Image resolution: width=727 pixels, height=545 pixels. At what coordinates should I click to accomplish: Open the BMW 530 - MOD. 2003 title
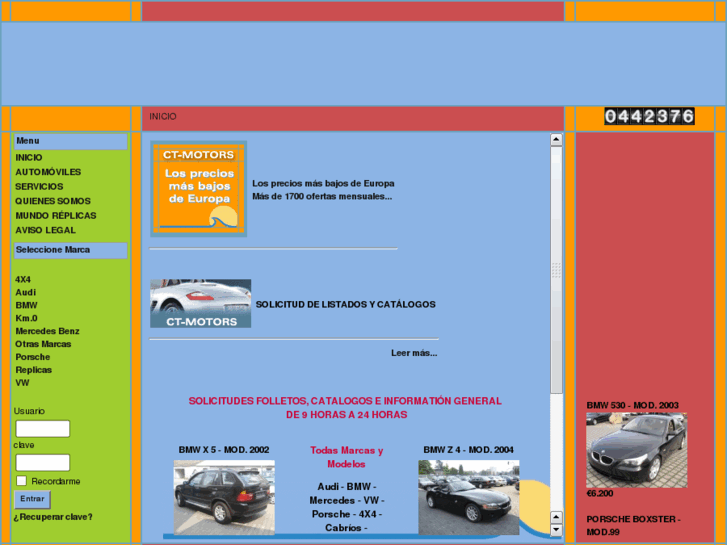[x=632, y=405]
